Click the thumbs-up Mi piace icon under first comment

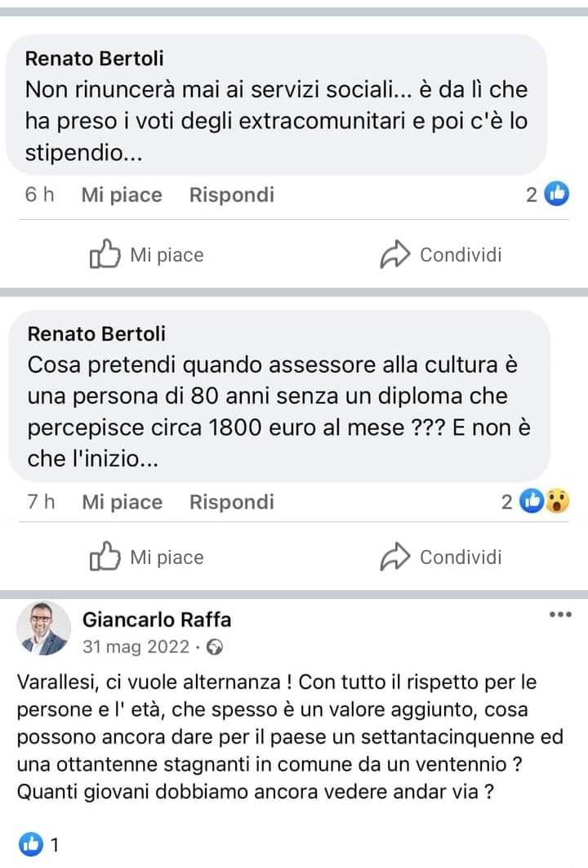(x=105, y=255)
